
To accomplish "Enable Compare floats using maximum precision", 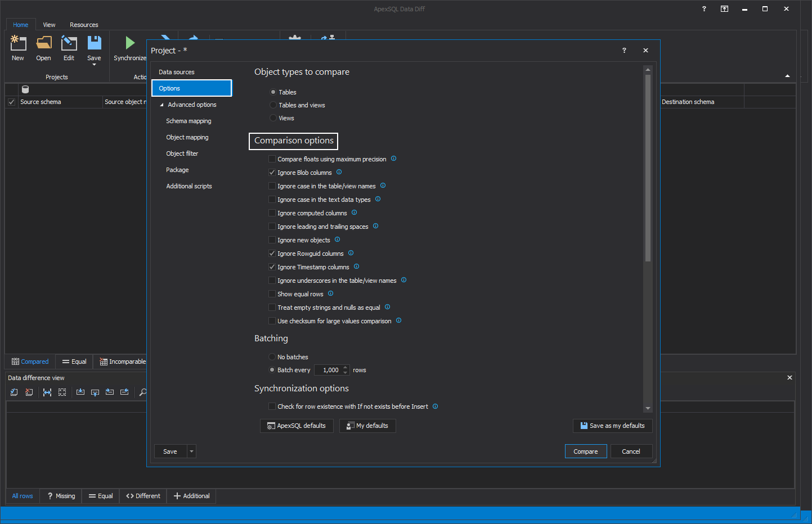I will [x=272, y=159].
